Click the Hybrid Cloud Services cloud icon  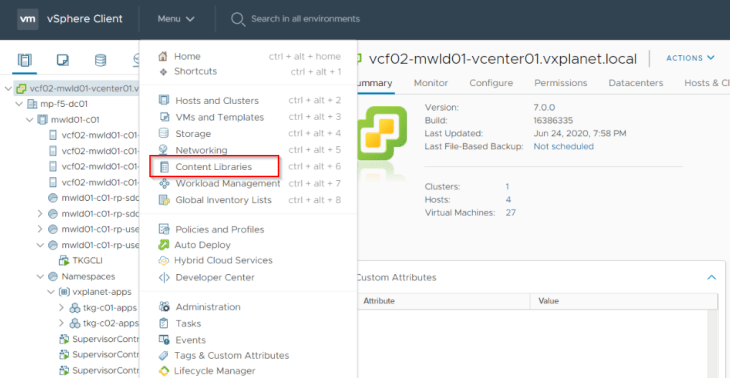(163, 260)
